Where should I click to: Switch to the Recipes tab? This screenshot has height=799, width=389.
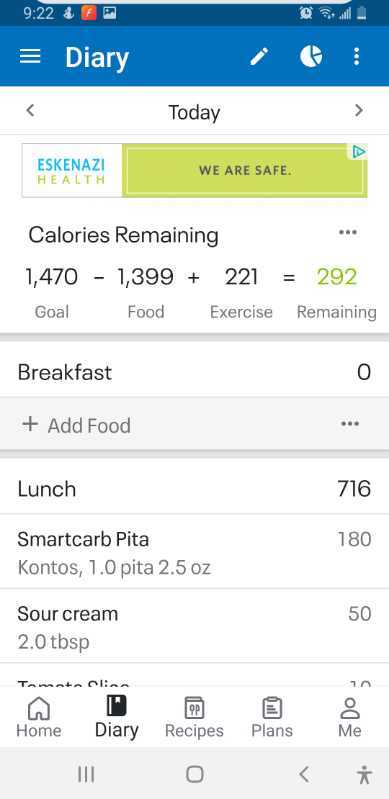pos(194,717)
